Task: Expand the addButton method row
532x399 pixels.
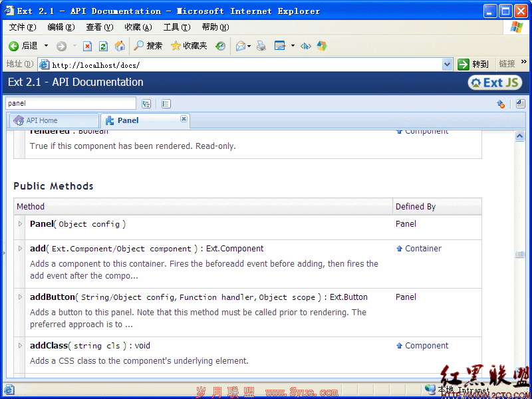Action: tap(20, 297)
